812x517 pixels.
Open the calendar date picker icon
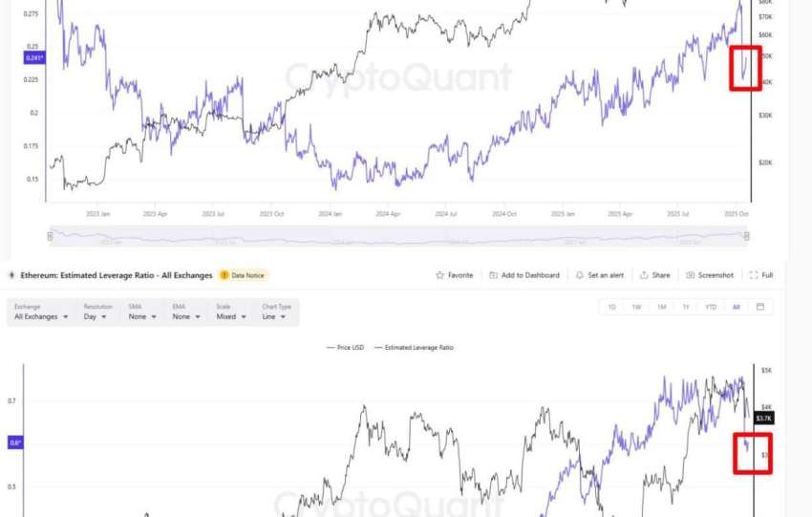pyautogui.click(x=760, y=307)
